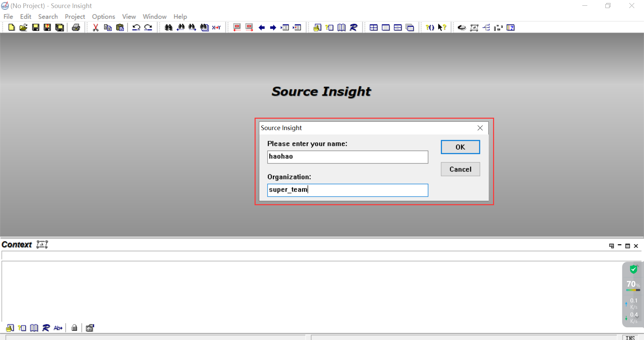Open the Project menu

point(75,16)
